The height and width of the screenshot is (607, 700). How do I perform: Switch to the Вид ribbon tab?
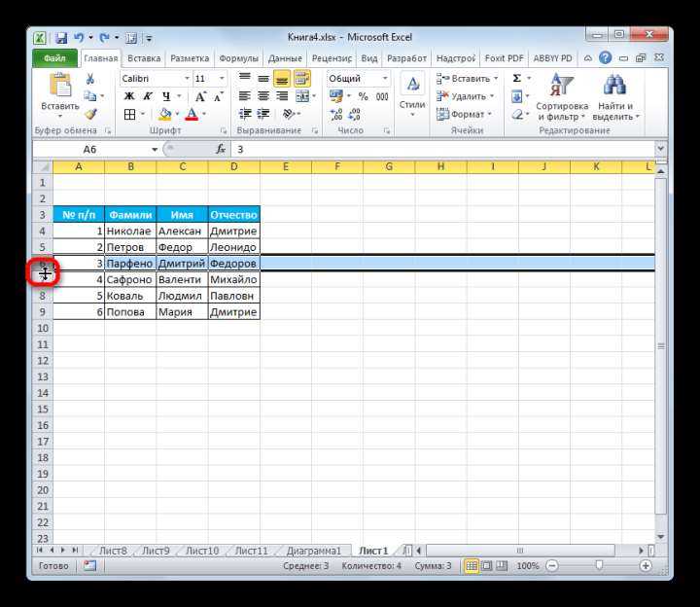[x=369, y=58]
